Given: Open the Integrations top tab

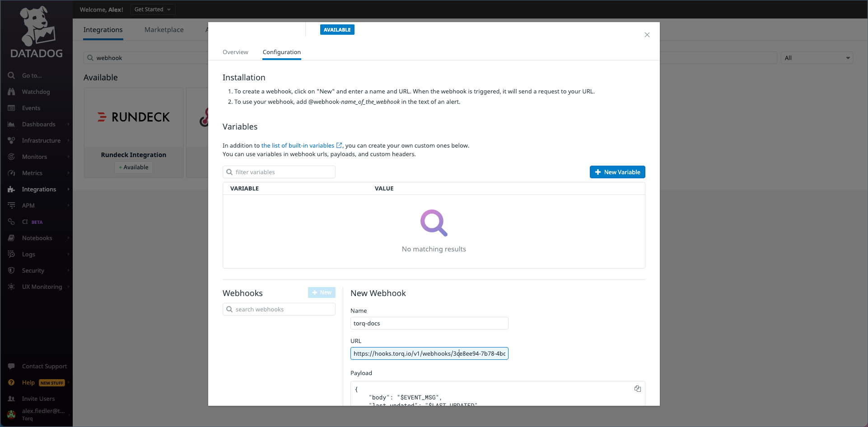Looking at the screenshot, I should 103,30.
